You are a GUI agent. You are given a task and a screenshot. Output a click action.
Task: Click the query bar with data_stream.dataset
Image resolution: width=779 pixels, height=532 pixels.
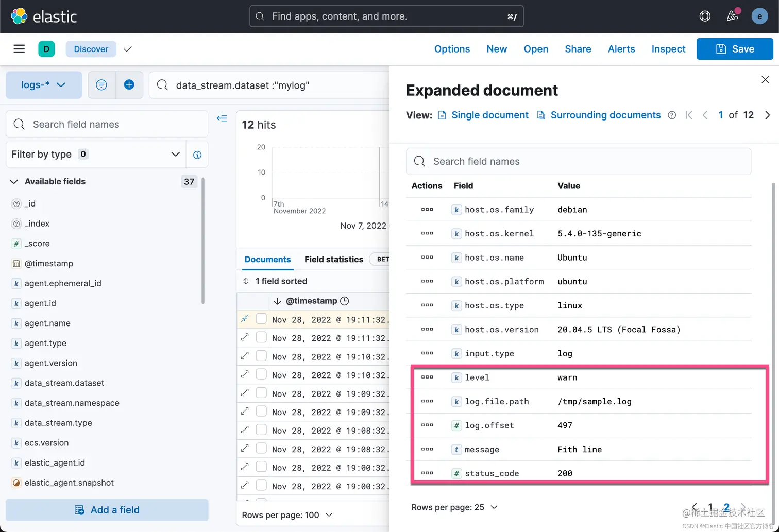click(x=269, y=85)
